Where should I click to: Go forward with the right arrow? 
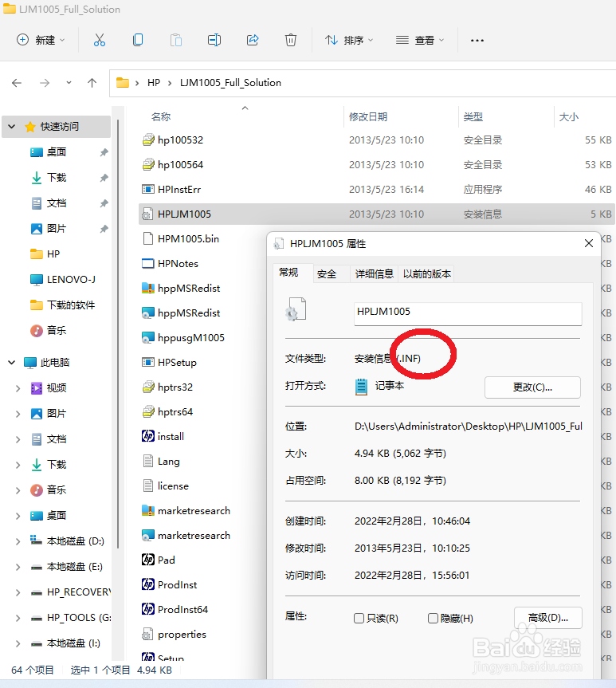pyautogui.click(x=45, y=83)
